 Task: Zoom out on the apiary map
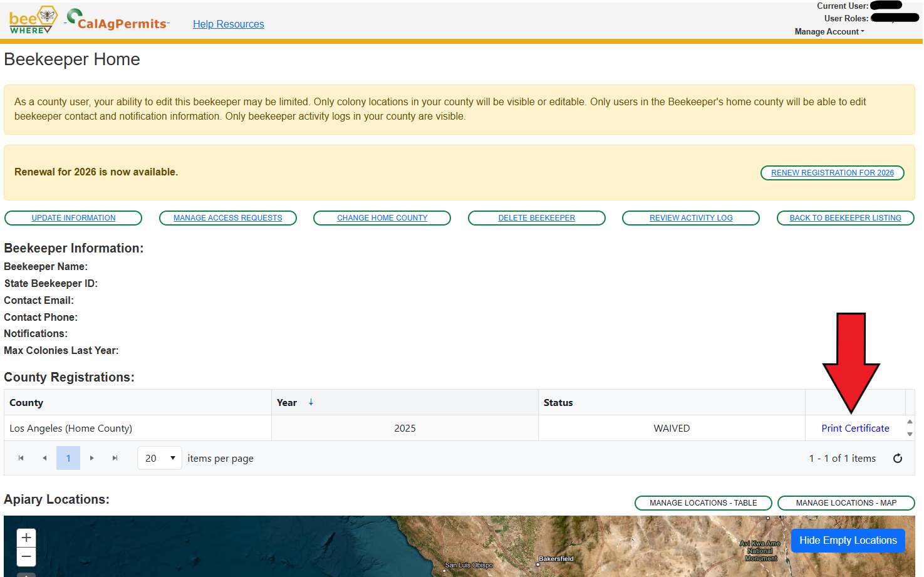tap(26, 556)
